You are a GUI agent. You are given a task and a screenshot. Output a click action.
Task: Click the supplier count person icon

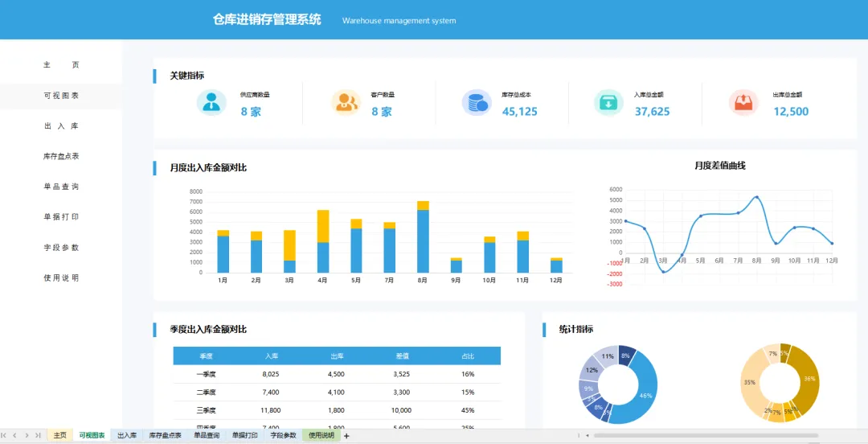211,102
